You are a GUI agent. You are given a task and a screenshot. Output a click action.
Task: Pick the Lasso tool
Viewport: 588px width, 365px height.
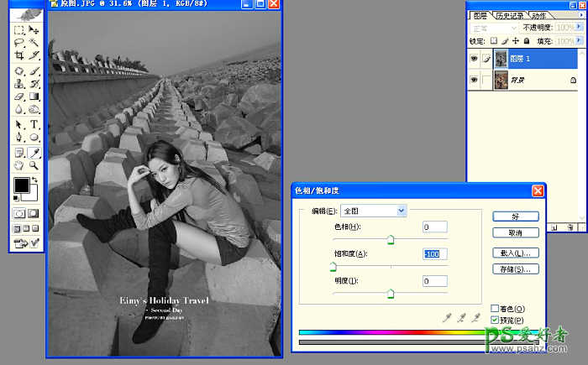pos(19,43)
